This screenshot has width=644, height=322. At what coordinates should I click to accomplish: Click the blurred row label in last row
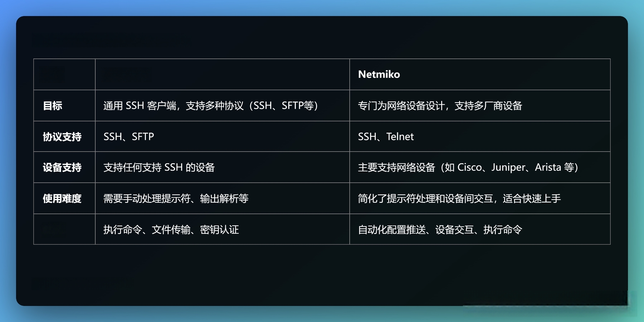coord(53,230)
